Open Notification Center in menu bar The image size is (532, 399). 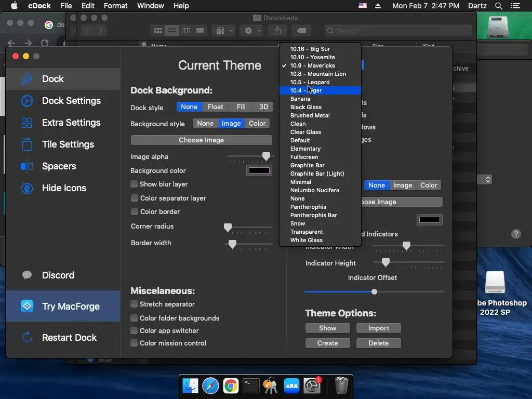(515, 6)
